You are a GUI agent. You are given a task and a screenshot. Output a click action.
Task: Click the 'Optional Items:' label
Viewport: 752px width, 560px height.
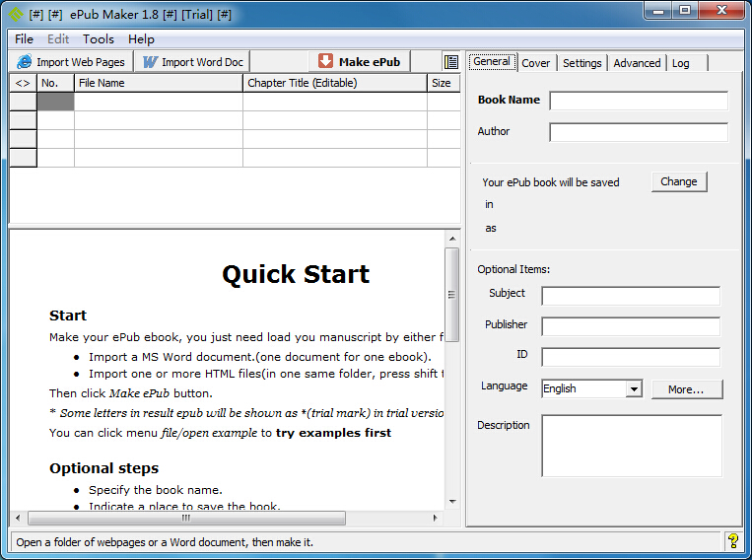513,269
